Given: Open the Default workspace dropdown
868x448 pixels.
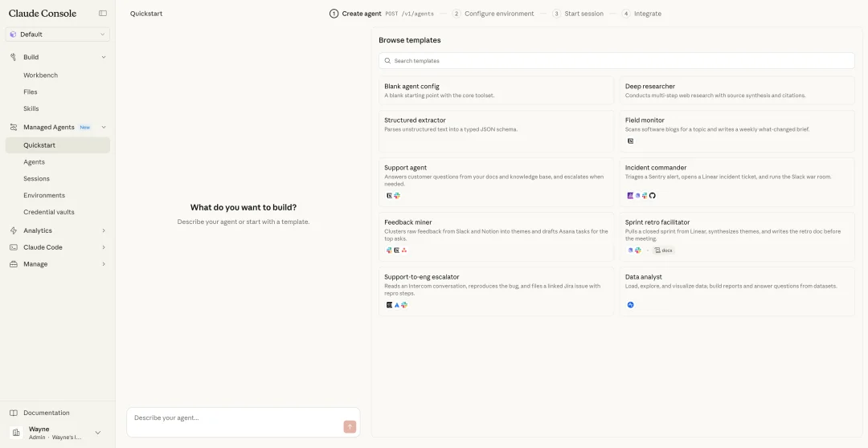Looking at the screenshot, I should click(57, 35).
